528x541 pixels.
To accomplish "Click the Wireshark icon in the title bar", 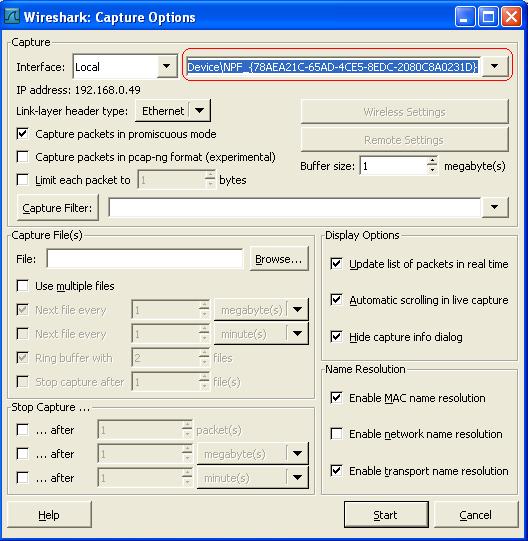I will 11,17.
